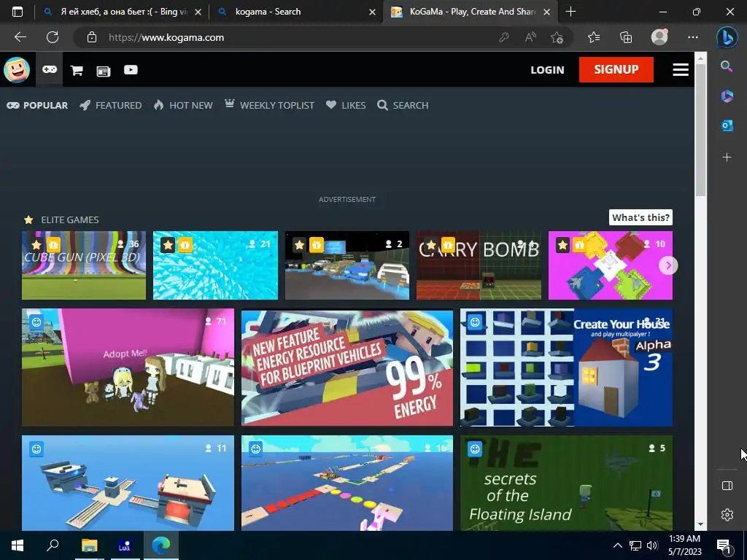The image size is (747, 560).
Task: Select the POPULAR games tab
Action: point(37,105)
